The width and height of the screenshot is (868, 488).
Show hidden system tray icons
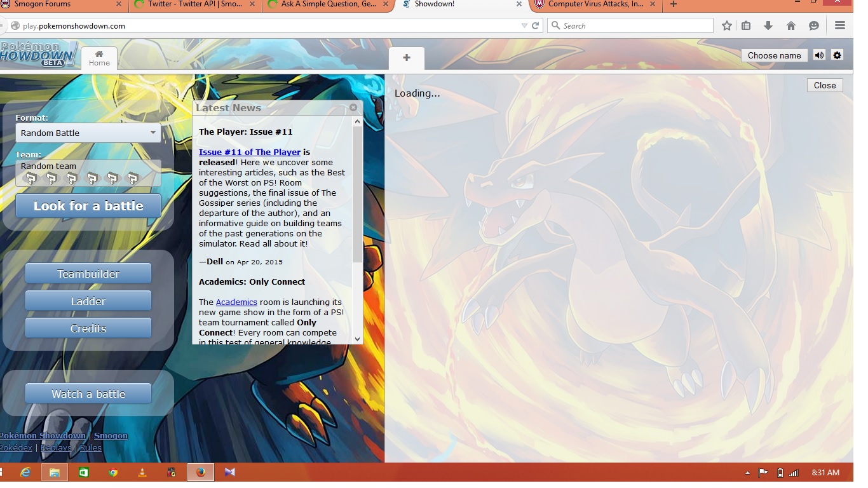[747, 473]
